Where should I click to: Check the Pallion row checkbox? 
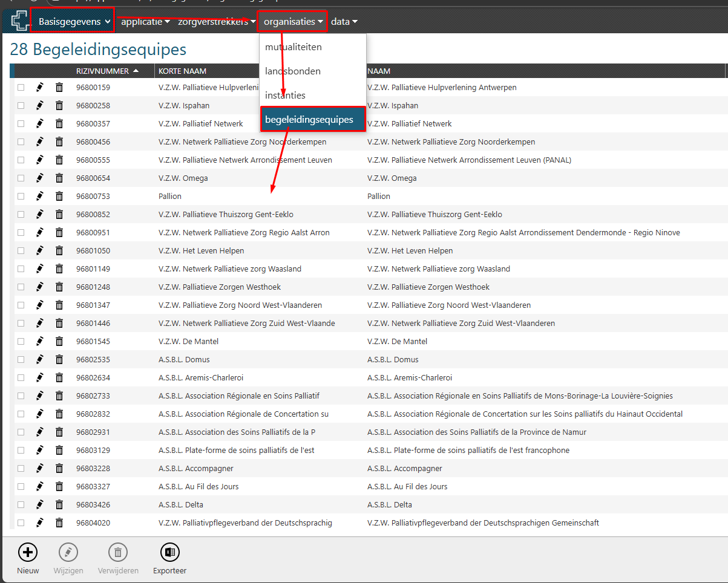21,197
